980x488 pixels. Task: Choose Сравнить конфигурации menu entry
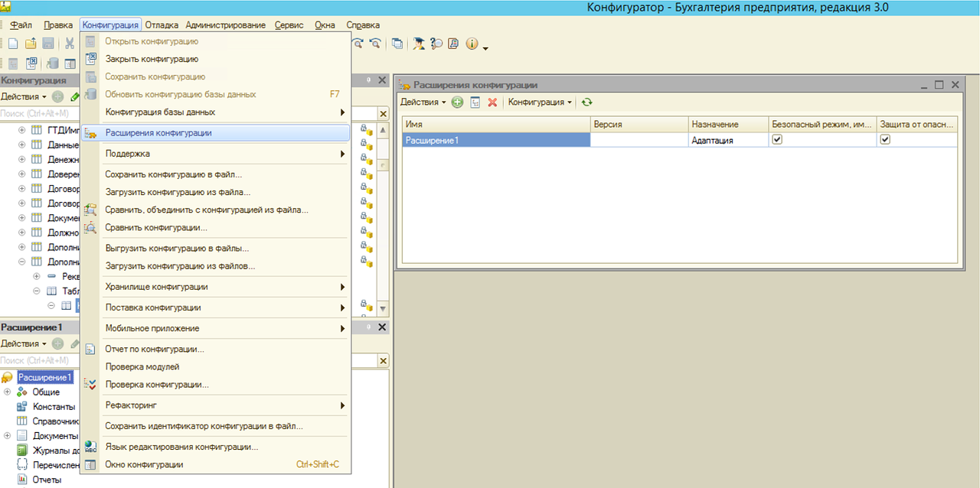tap(156, 228)
